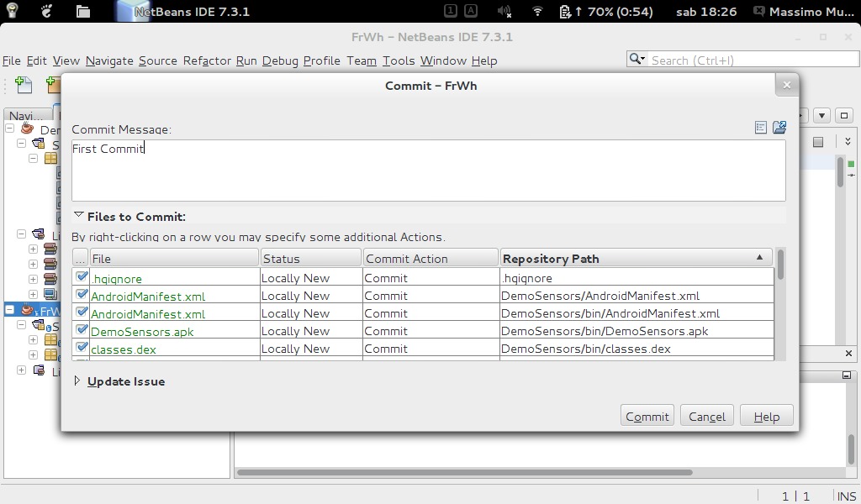Click the gray stop square in editor toolbar

818,142
